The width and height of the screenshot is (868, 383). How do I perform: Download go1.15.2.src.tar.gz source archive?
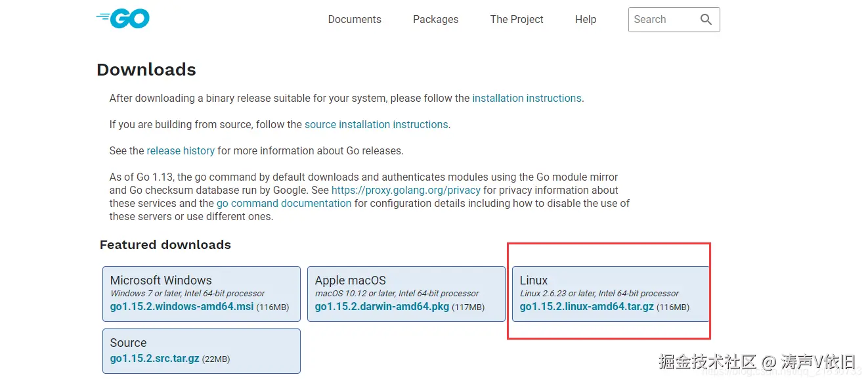point(156,359)
